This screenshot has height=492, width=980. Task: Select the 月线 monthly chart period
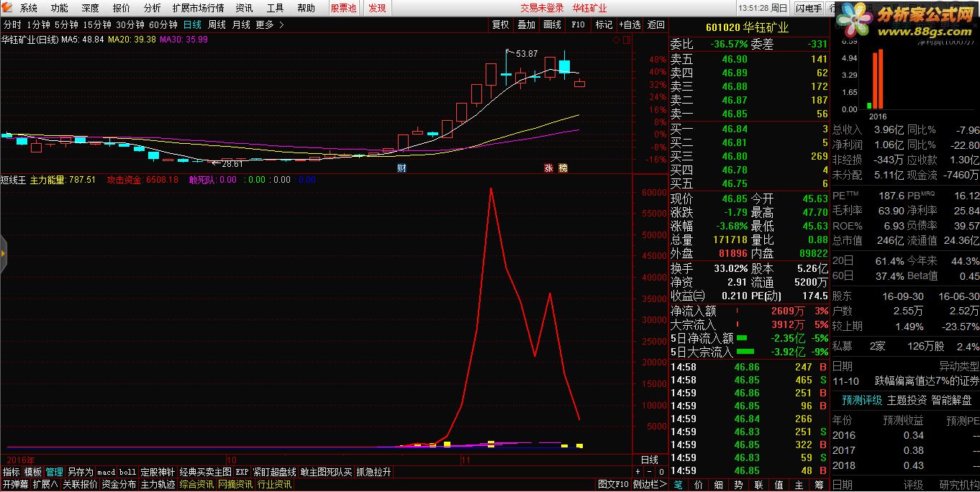click(x=241, y=24)
